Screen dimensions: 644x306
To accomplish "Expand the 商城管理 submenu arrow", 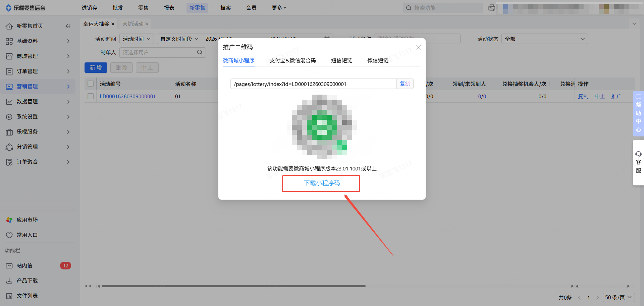I will coord(68,56).
